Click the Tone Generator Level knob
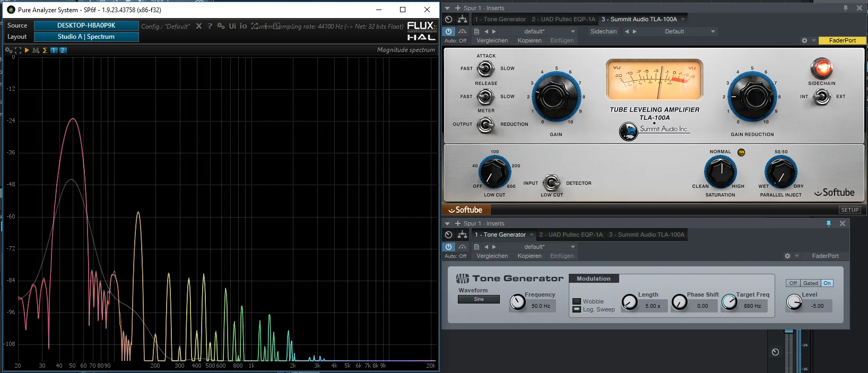868x373 pixels. pyautogui.click(x=794, y=302)
